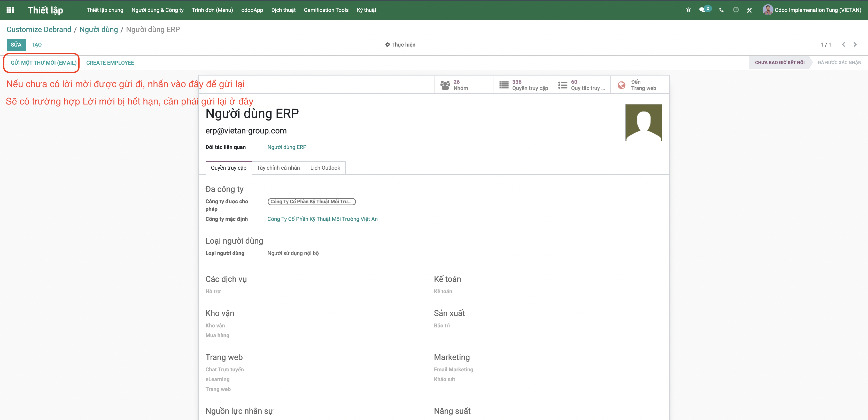Click the bug debug icon

(688, 10)
